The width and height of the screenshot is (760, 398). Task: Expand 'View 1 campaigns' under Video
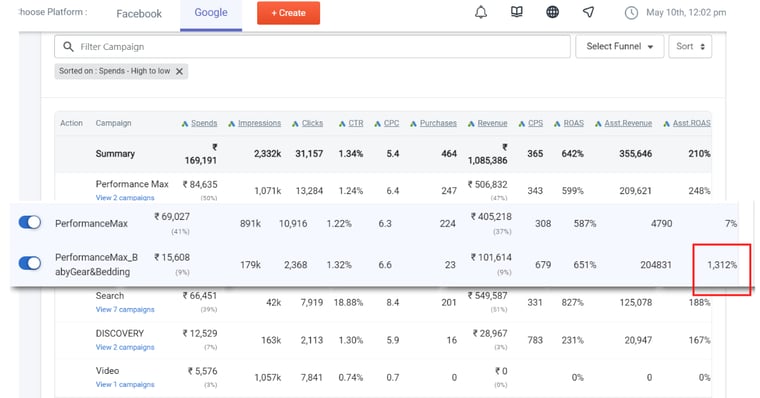pos(125,384)
